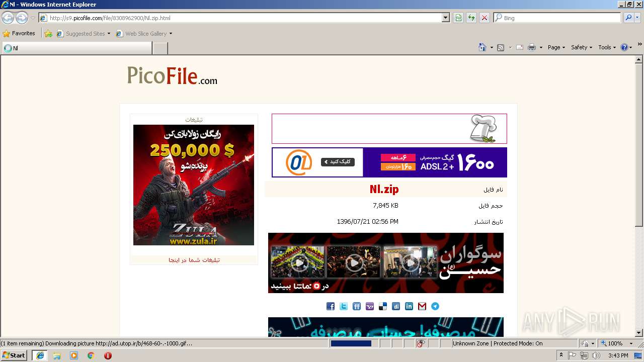Expand Web Slice Gallery dropdown
This screenshot has height=362, width=644.
pos(171,34)
